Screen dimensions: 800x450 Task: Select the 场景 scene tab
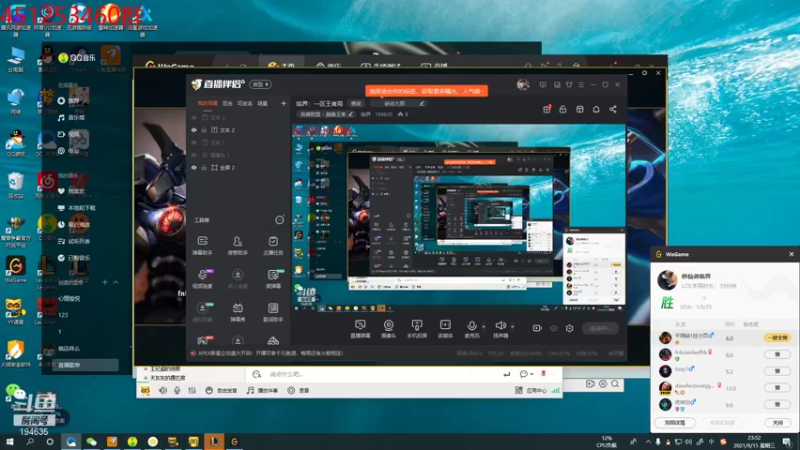tap(262, 104)
